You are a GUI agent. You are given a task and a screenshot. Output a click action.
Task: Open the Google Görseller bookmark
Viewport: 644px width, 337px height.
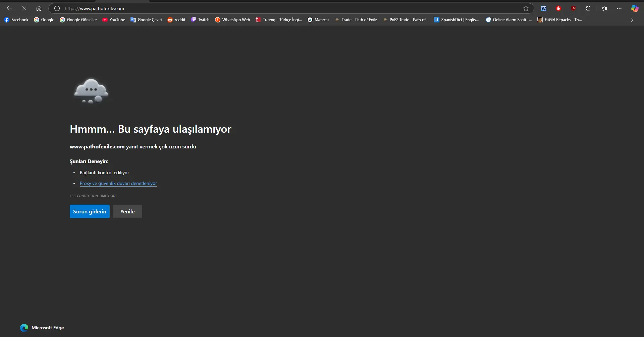click(x=78, y=20)
